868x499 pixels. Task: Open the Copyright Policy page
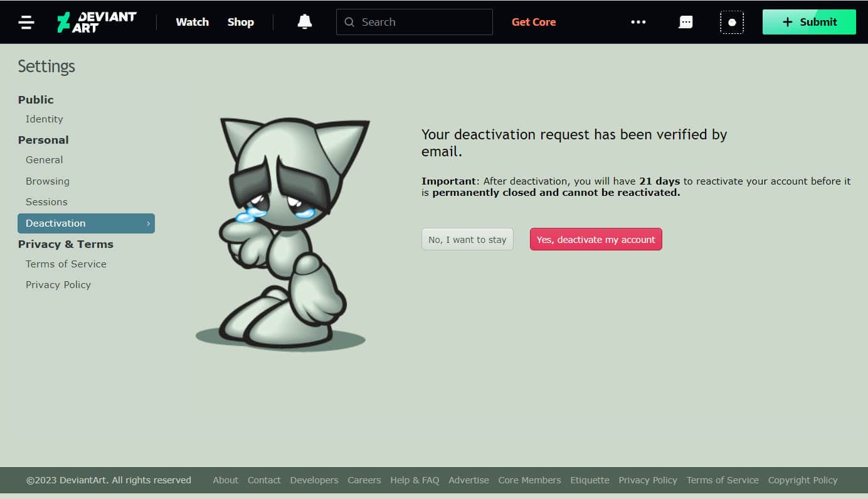click(x=803, y=480)
